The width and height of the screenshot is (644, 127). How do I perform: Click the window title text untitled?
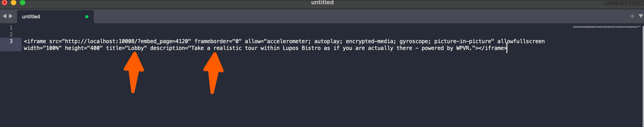point(322,2)
